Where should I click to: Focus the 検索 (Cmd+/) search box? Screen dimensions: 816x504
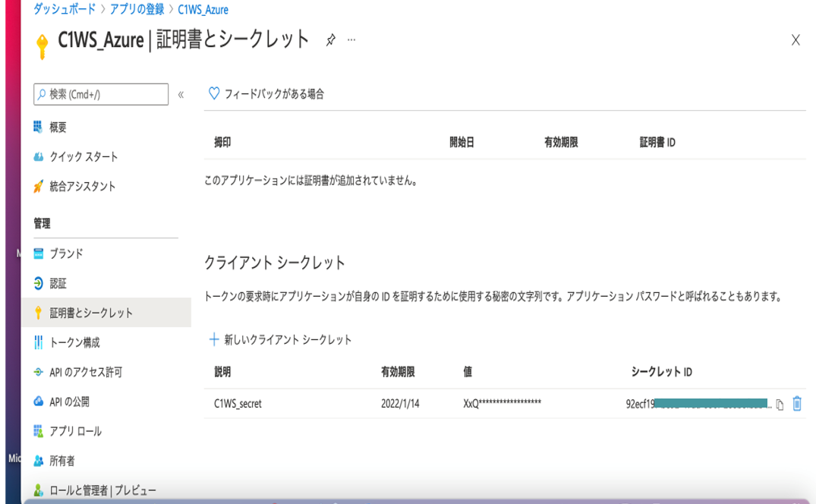coord(101,94)
